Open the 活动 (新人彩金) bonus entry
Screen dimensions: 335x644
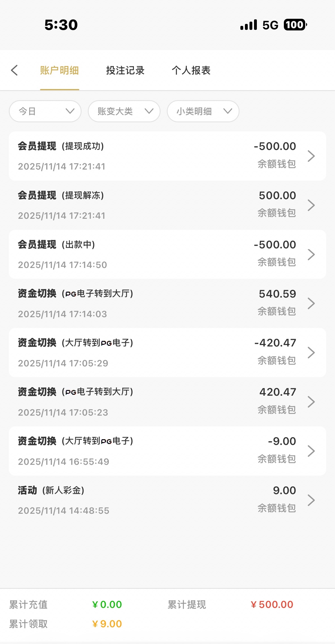pos(142,500)
